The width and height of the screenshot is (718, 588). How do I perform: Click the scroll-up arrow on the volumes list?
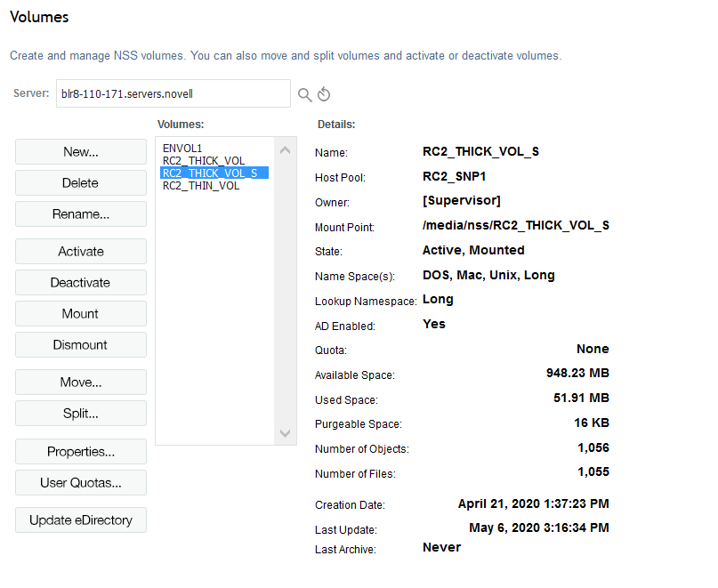pyautogui.click(x=285, y=149)
